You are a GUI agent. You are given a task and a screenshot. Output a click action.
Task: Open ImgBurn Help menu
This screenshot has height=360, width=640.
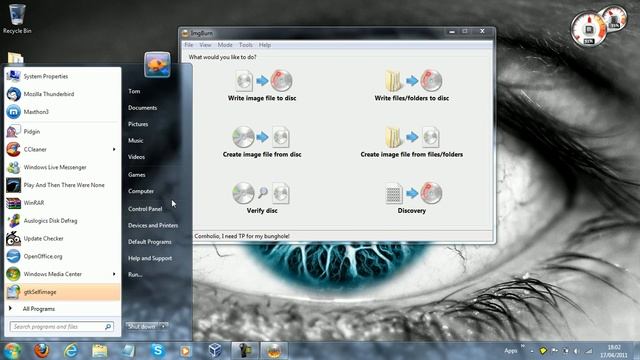click(264, 45)
